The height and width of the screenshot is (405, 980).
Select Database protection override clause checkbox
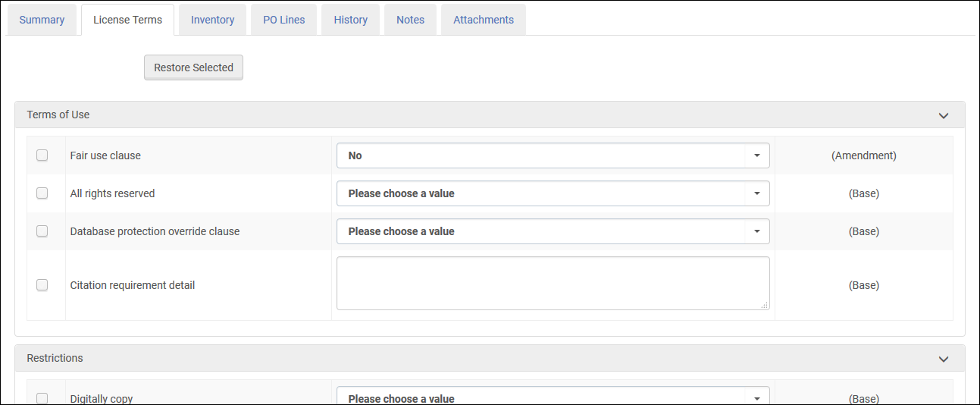(42, 231)
